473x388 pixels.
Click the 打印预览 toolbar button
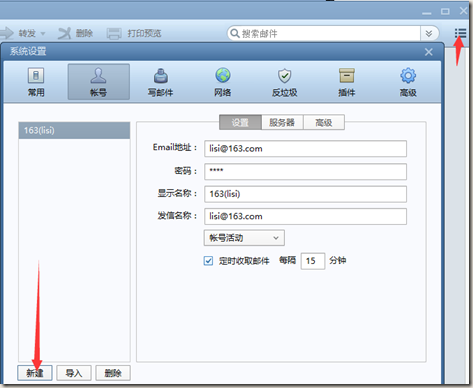134,33
